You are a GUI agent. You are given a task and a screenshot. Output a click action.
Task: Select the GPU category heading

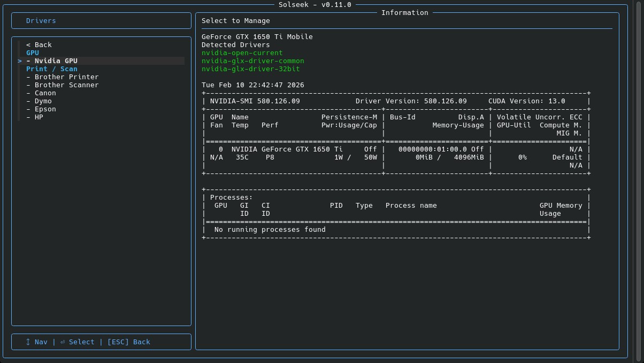(x=33, y=53)
